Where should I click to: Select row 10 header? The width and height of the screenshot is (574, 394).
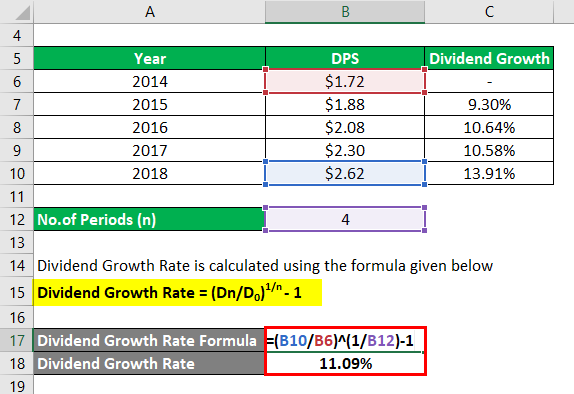coord(16,173)
